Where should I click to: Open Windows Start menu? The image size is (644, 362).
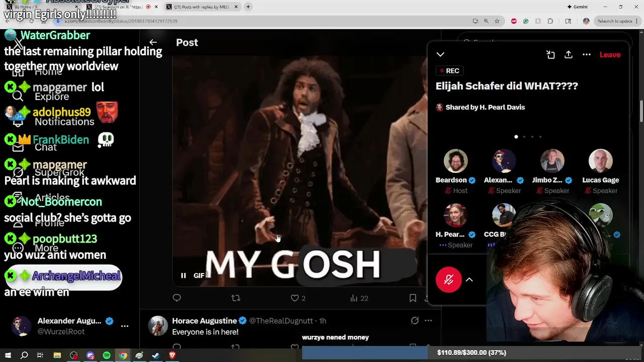point(8,355)
